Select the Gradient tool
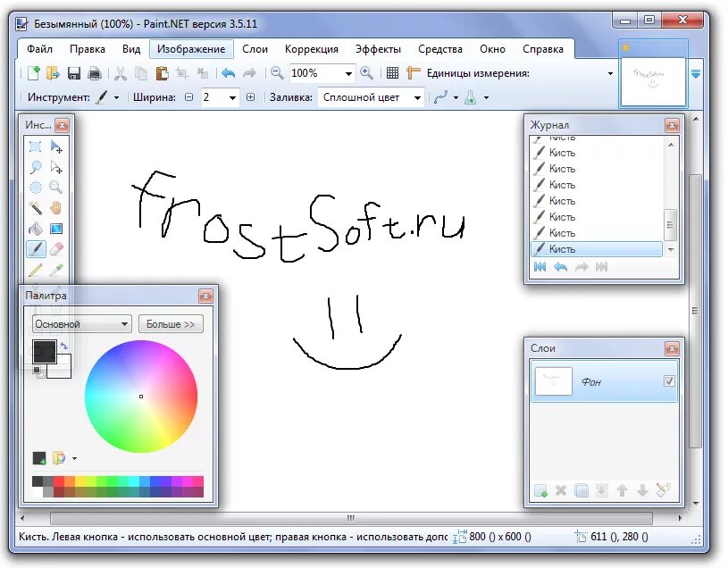Viewport: 728px width, 568px height. [56, 229]
